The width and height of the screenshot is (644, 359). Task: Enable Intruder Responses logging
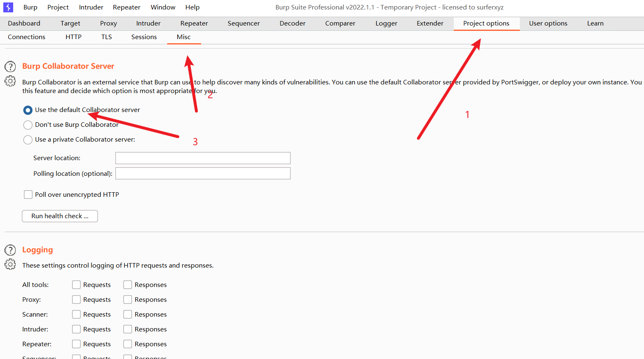(x=128, y=329)
